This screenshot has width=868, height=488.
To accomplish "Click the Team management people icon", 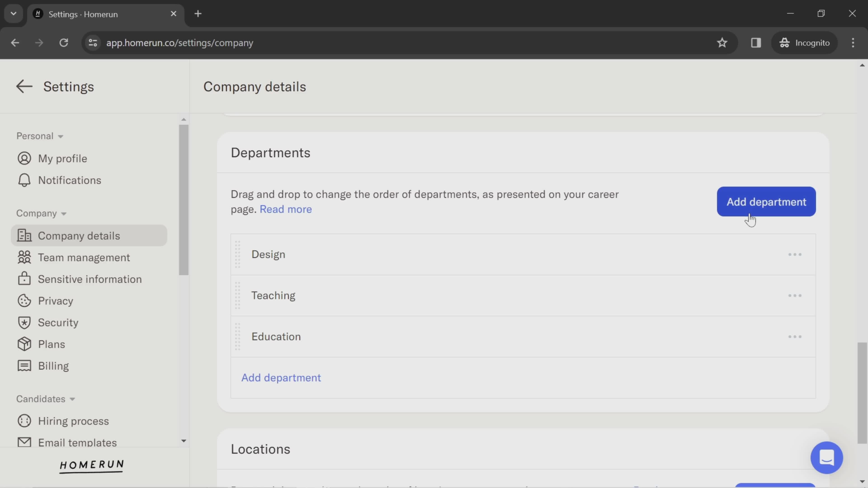I will point(24,257).
